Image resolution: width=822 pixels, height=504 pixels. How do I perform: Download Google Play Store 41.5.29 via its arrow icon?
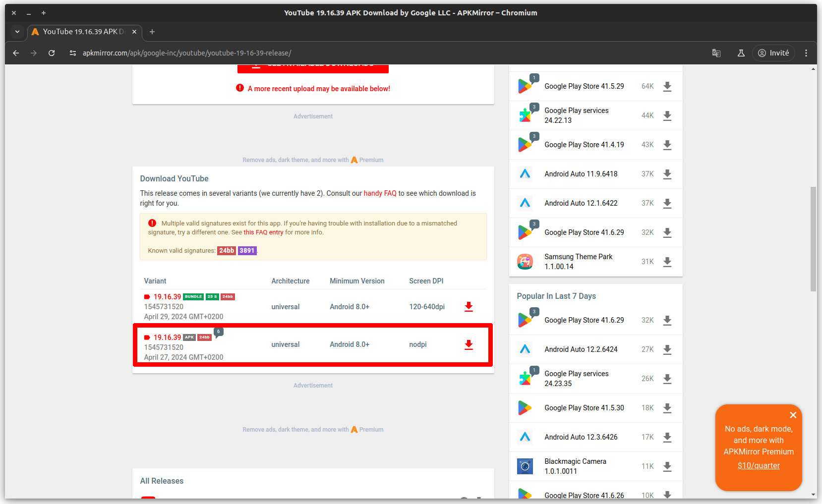667,86
